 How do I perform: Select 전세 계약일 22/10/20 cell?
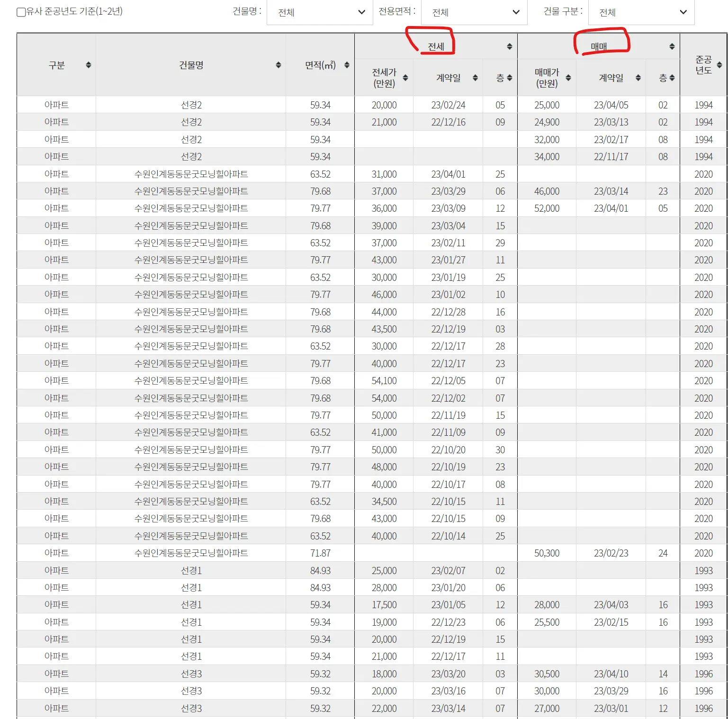pyautogui.click(x=448, y=449)
